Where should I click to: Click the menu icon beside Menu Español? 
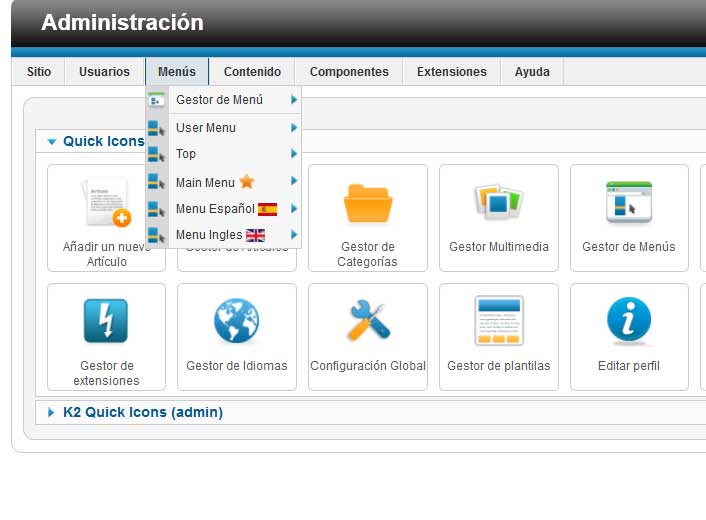coord(157,209)
